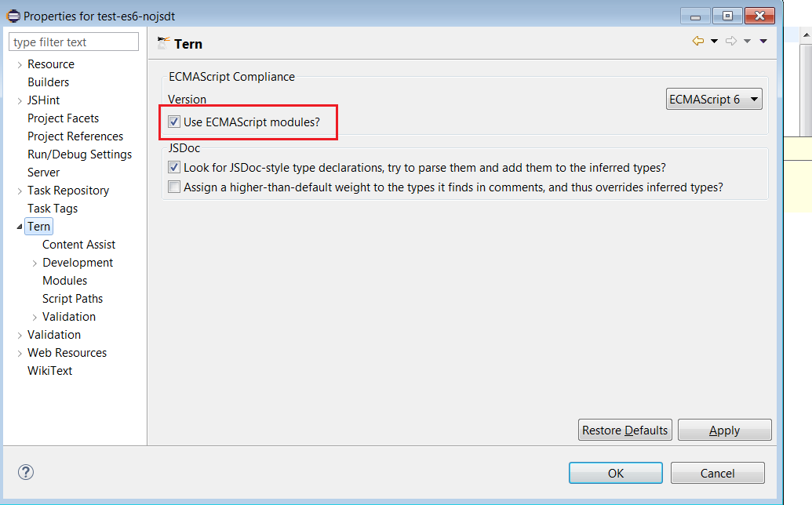
Task: Click the Eclipse icon in title bar
Action: 13,16
